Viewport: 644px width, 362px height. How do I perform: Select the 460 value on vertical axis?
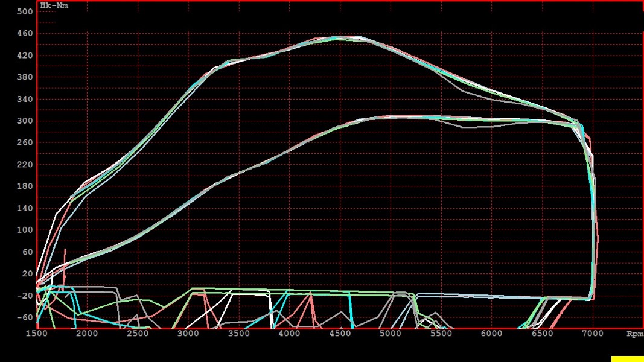[x=25, y=34]
